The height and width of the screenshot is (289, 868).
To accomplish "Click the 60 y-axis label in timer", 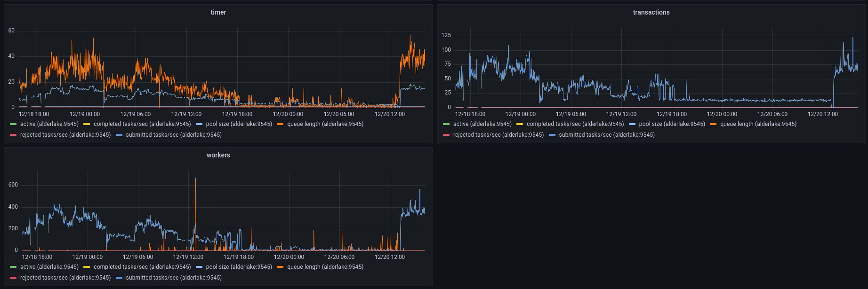I will click(11, 31).
